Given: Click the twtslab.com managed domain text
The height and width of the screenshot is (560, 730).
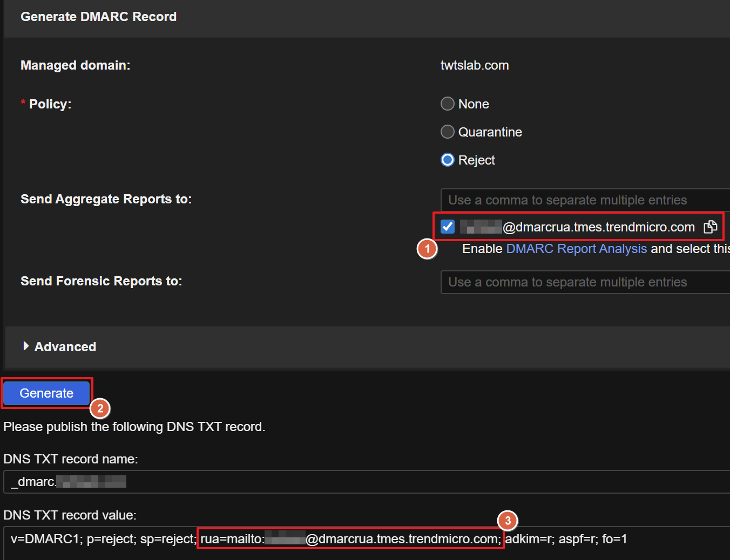Looking at the screenshot, I should (474, 65).
